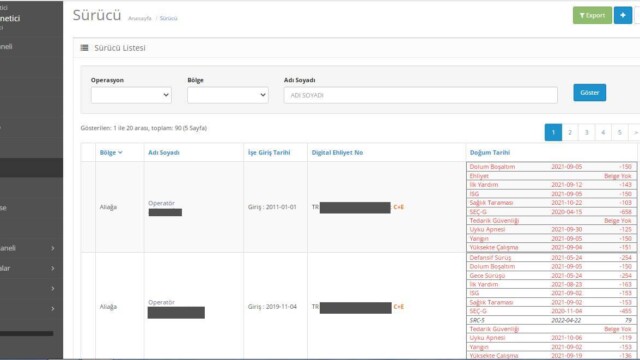Click Sağlık Taraması row dated 2021-10-22
The height and width of the screenshot is (360, 640).
(551, 203)
